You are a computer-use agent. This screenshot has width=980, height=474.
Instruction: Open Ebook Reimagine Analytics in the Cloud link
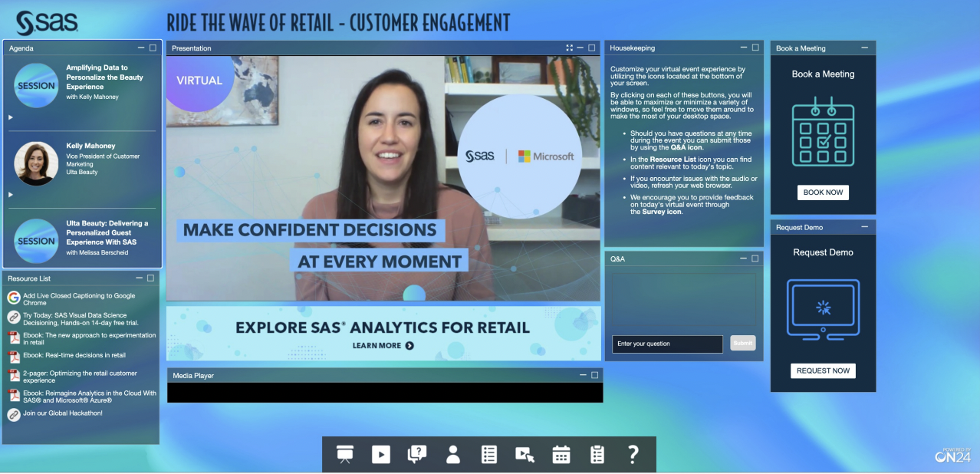pos(89,397)
